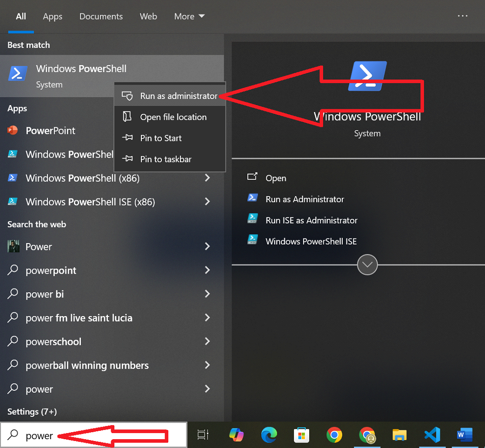Open Visual Studio Code from the taskbar
Screen dimensions: 485x448
click(x=432, y=435)
